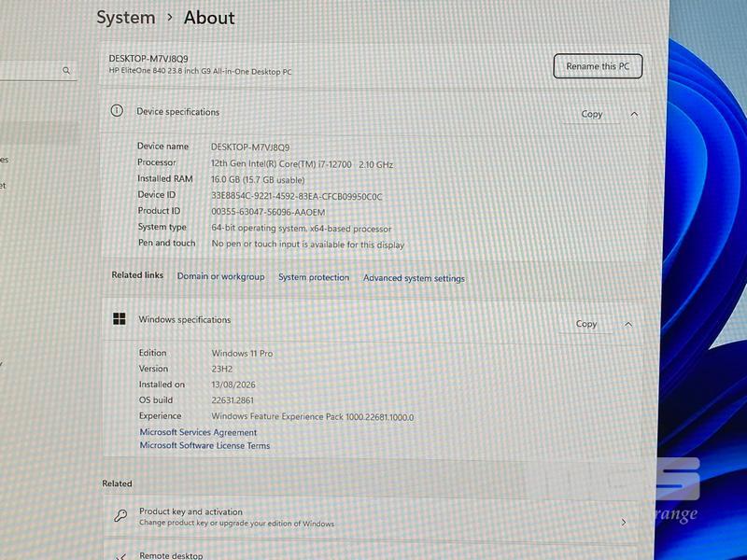Click the search magnifier icon
This screenshot has height=560, width=747.
[66, 71]
